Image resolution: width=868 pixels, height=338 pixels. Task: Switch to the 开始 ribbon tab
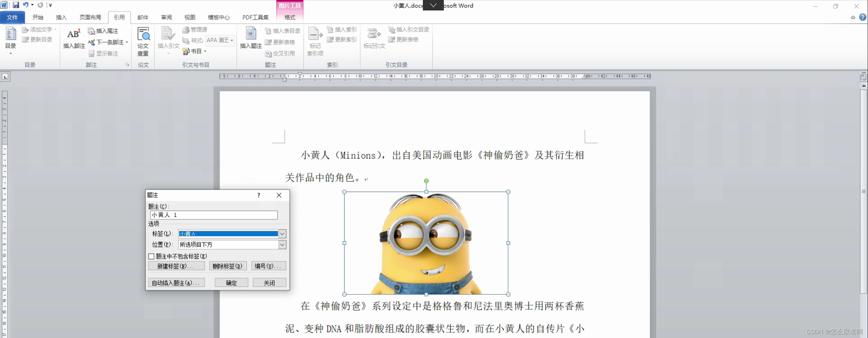(x=38, y=17)
